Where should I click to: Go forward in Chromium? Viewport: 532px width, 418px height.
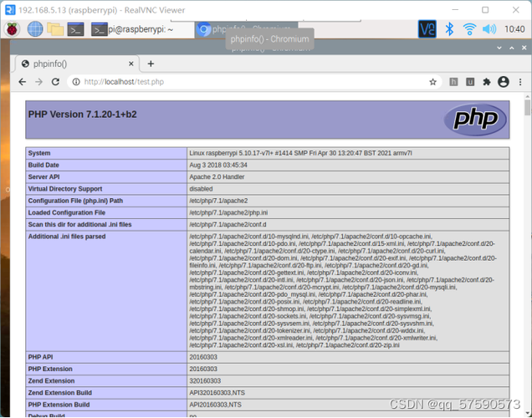tap(38, 82)
